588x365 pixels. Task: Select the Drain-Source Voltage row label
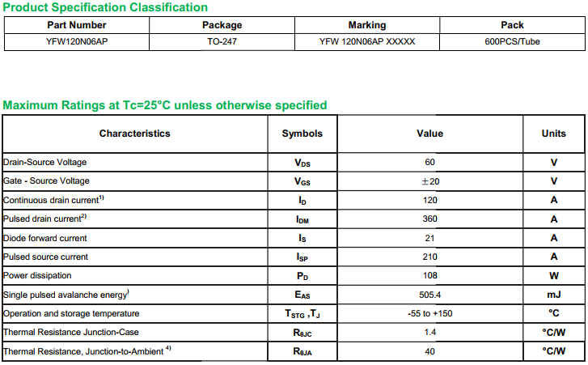click(45, 162)
